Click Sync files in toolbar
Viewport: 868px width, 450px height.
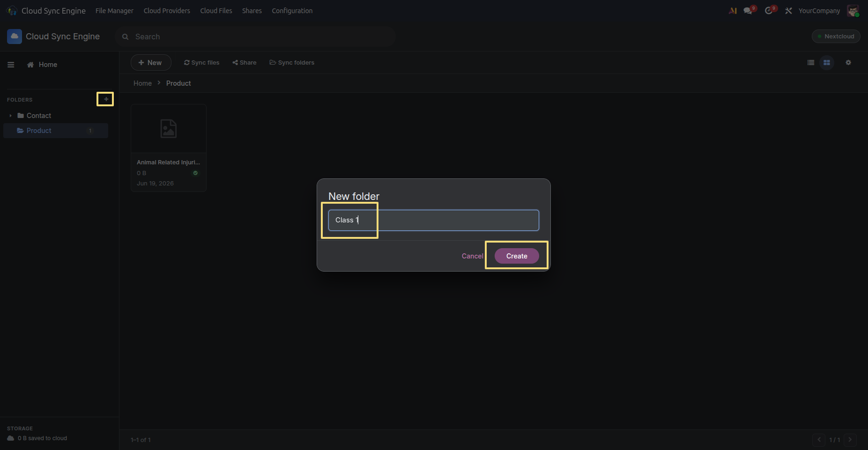tap(201, 63)
